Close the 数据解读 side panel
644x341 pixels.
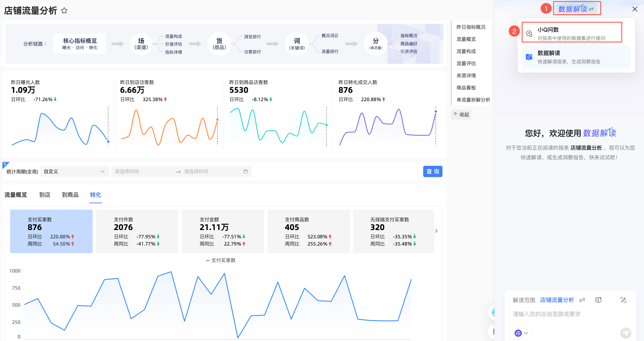tap(635, 9)
